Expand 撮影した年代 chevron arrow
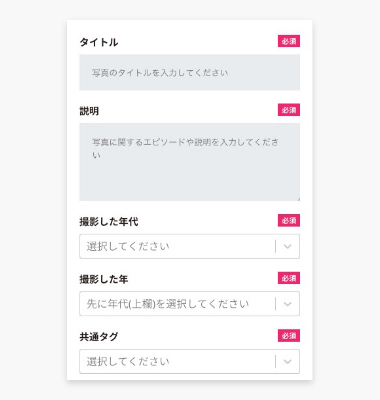Viewport: 380px width, 400px height. (x=287, y=247)
